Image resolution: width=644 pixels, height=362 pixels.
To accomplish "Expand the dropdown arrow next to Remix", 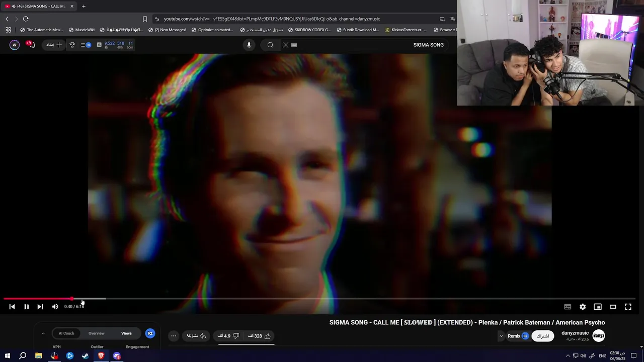I will coord(501,336).
